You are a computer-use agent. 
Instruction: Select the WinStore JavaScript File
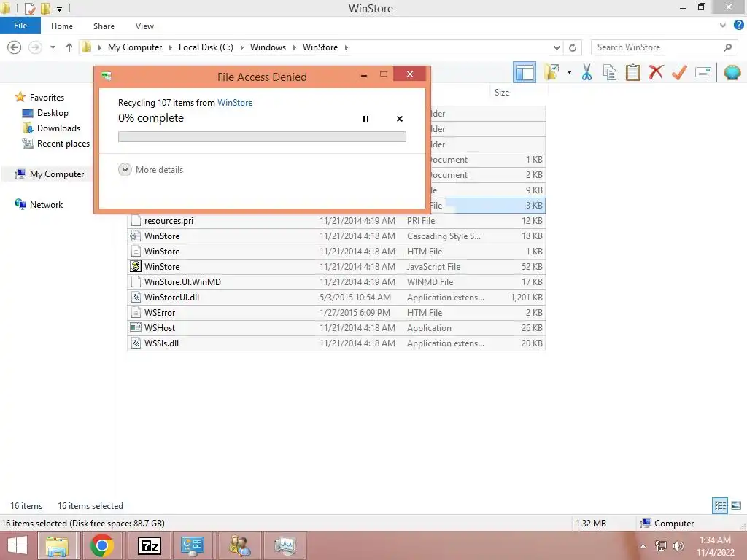click(x=336, y=267)
